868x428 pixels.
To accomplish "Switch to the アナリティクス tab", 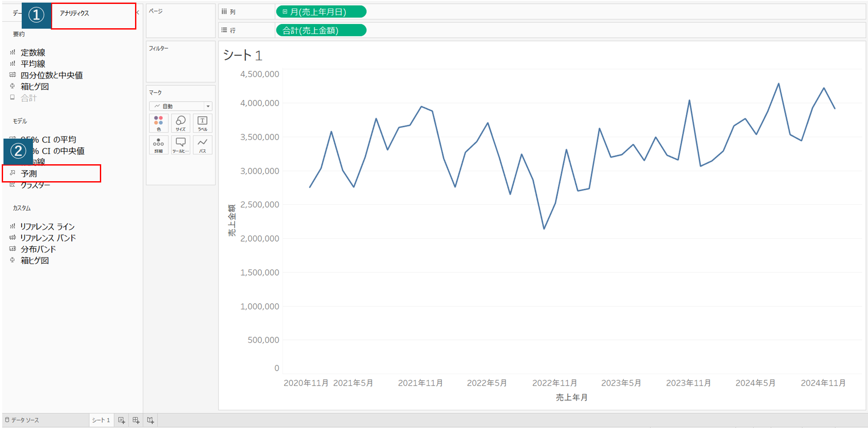I will (x=75, y=13).
